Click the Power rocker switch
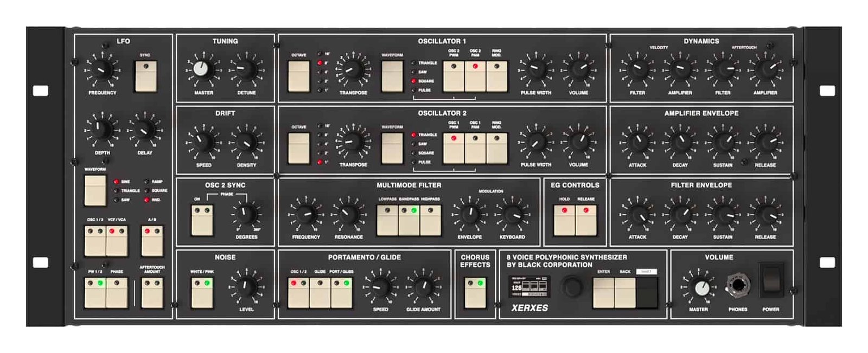 770,279
